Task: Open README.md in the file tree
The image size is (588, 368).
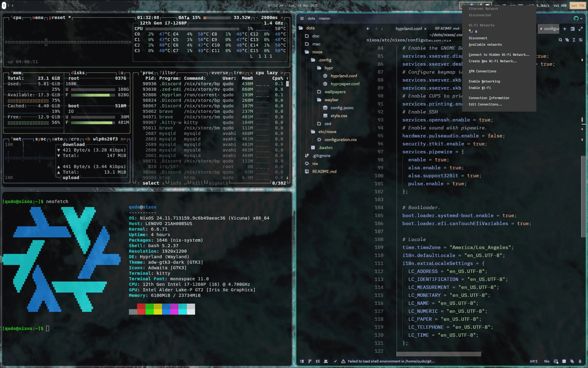Action: (324, 172)
